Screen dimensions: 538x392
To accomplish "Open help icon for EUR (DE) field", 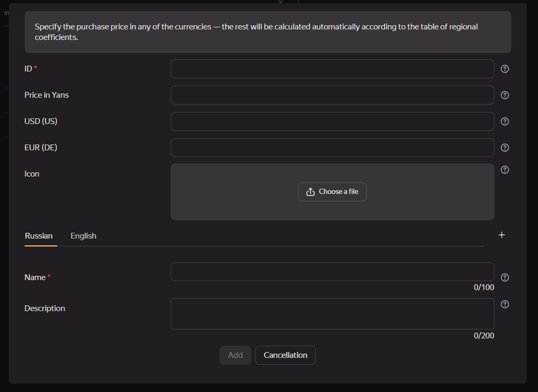I will (505, 148).
